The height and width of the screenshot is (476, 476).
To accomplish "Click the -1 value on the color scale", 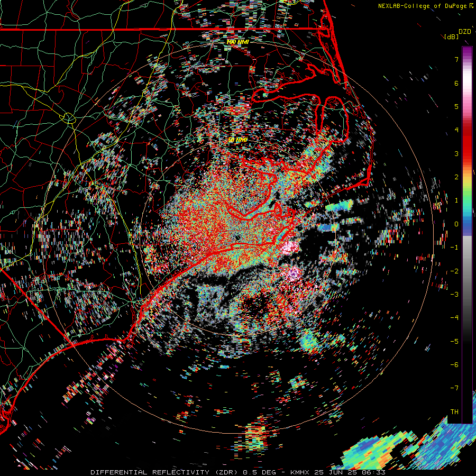I will [x=454, y=248].
